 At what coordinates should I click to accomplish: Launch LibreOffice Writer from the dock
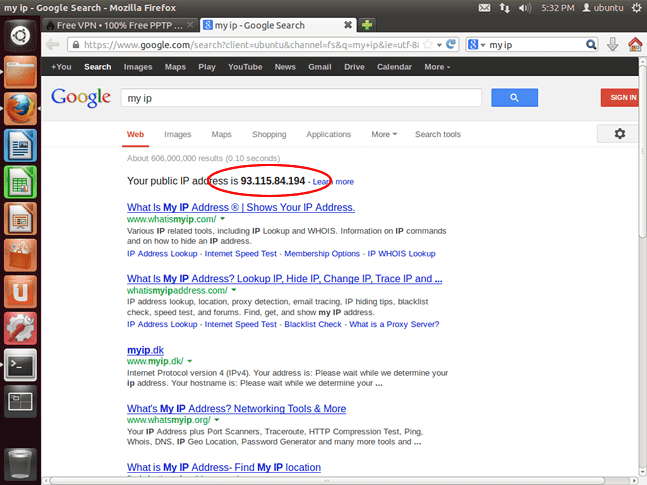(x=20, y=145)
